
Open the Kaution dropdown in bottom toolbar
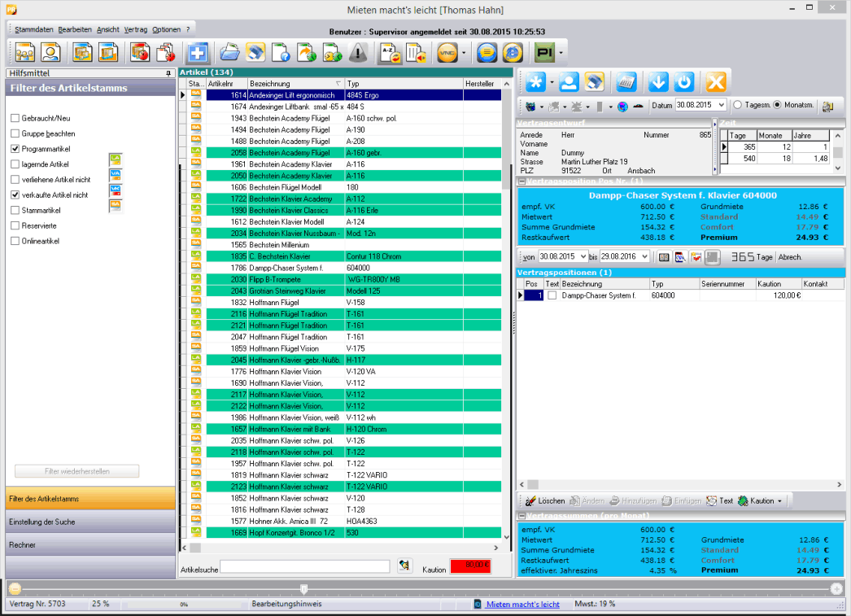pos(780,501)
